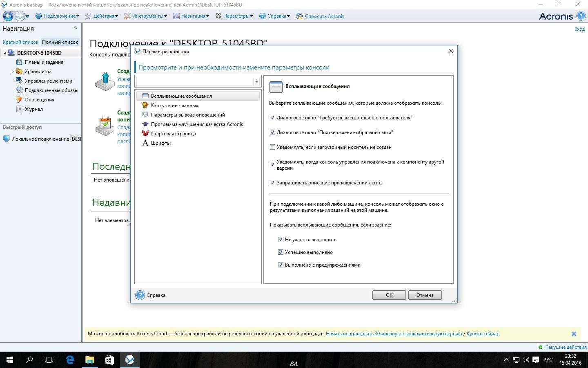Click Отмена button in dialog

click(425, 295)
